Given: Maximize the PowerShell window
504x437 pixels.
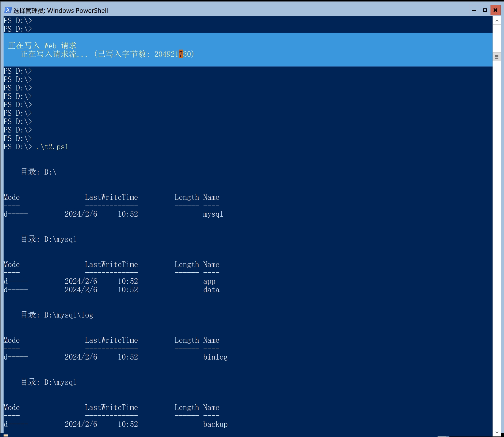Looking at the screenshot, I should (x=485, y=10).
